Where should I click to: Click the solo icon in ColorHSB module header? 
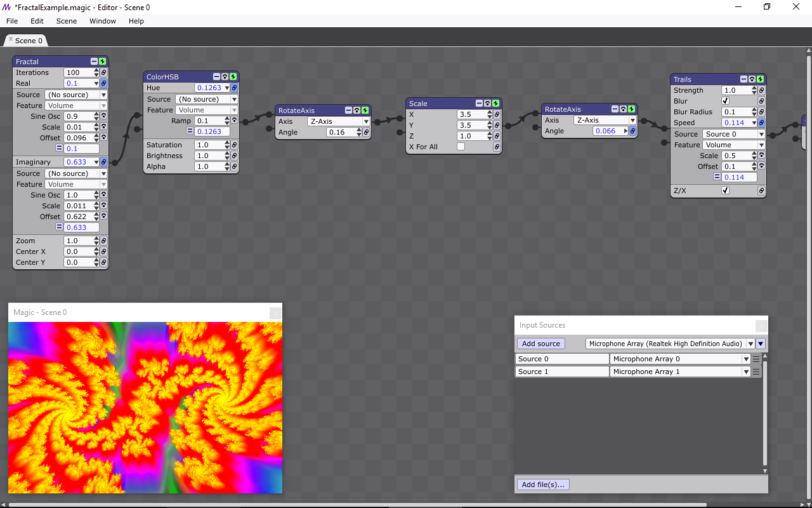click(225, 77)
